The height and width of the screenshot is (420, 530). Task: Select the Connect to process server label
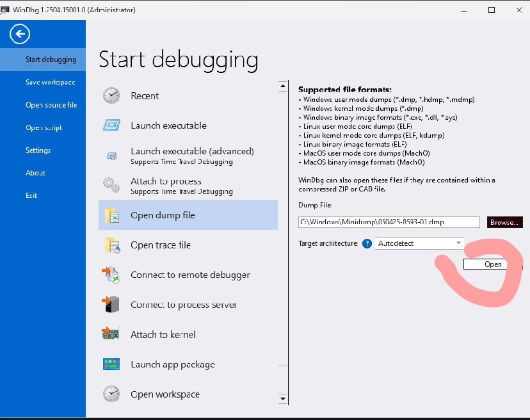tap(184, 305)
